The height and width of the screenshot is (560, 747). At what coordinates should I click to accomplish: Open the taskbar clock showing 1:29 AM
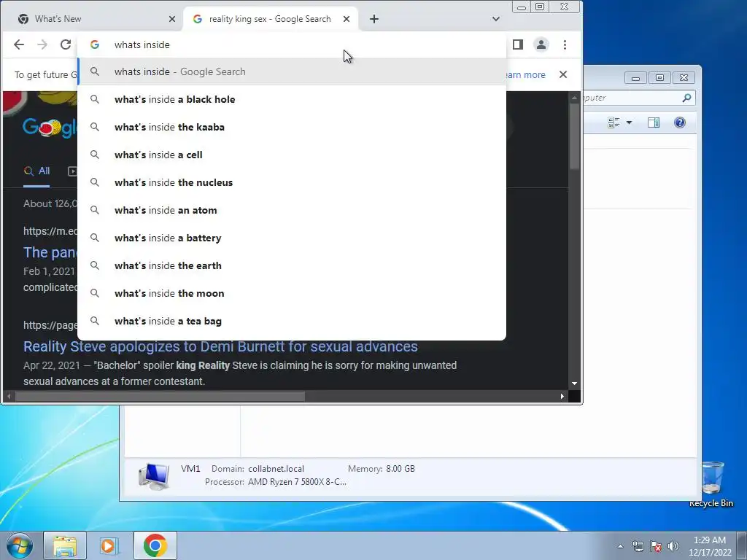[x=710, y=546]
